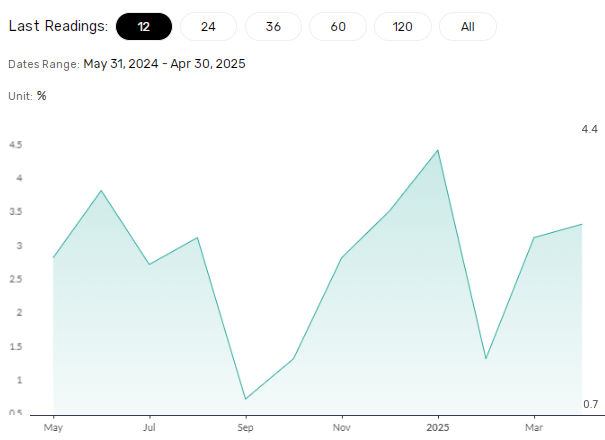
Task: Click the May 31, 2024 - Apr 30, 2025 date range
Action: click(165, 64)
